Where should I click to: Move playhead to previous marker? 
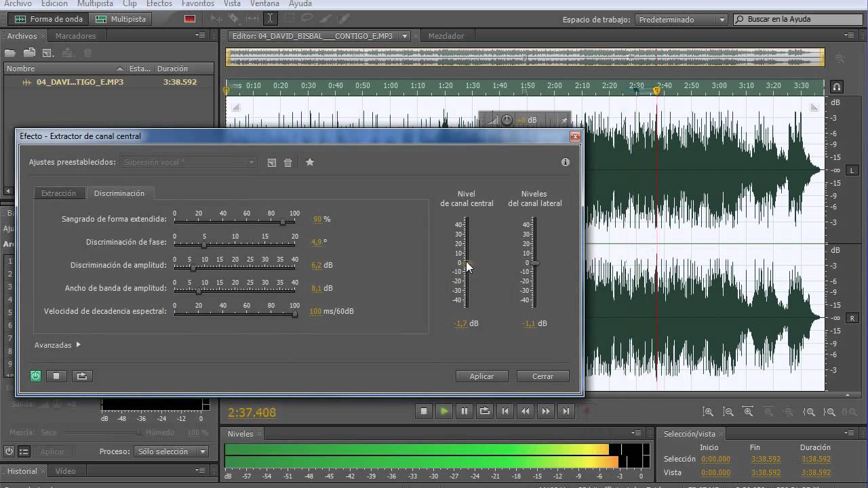point(505,411)
